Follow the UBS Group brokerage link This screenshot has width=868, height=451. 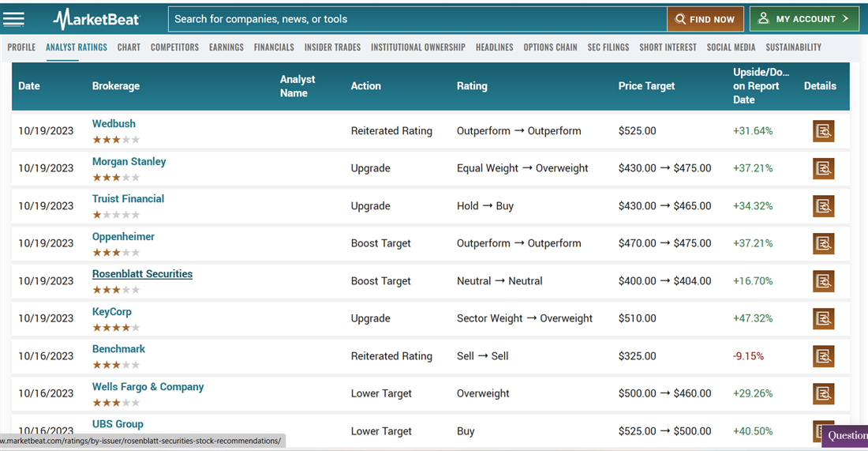[x=118, y=424]
